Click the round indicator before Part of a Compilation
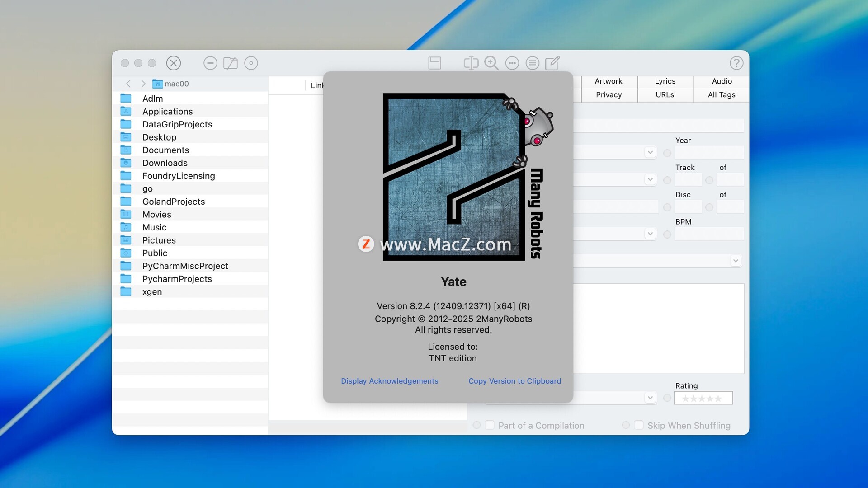 [476, 425]
